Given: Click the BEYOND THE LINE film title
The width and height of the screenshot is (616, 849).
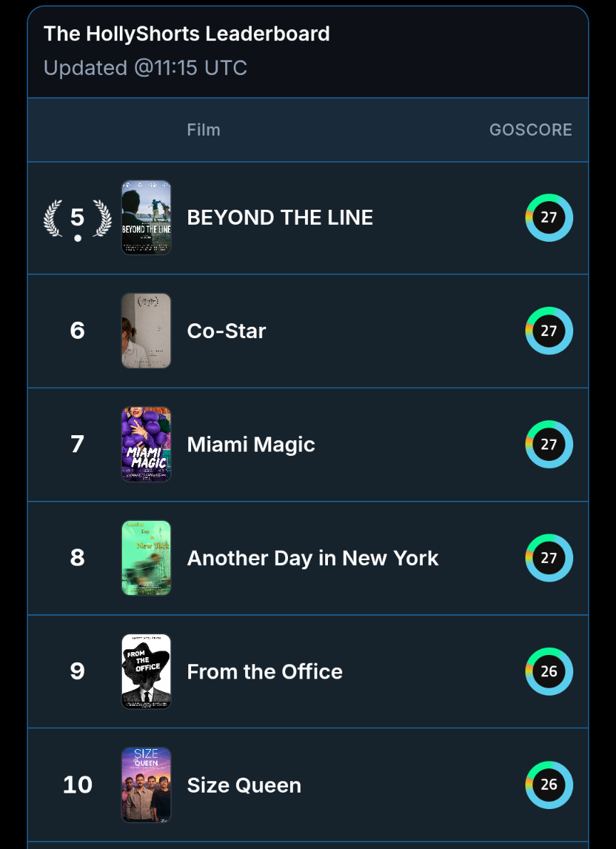Looking at the screenshot, I should click(x=280, y=218).
